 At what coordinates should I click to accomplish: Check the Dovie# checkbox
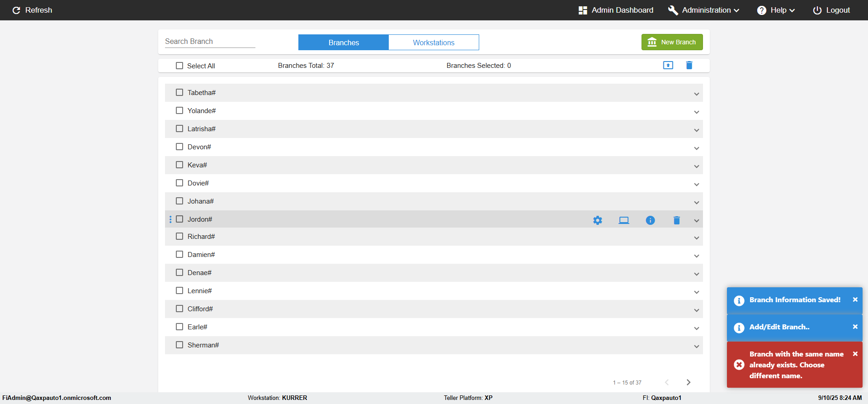(x=179, y=183)
